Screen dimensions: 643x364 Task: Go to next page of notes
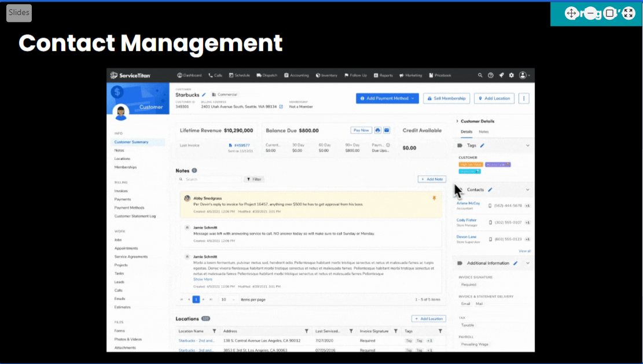coord(203,300)
